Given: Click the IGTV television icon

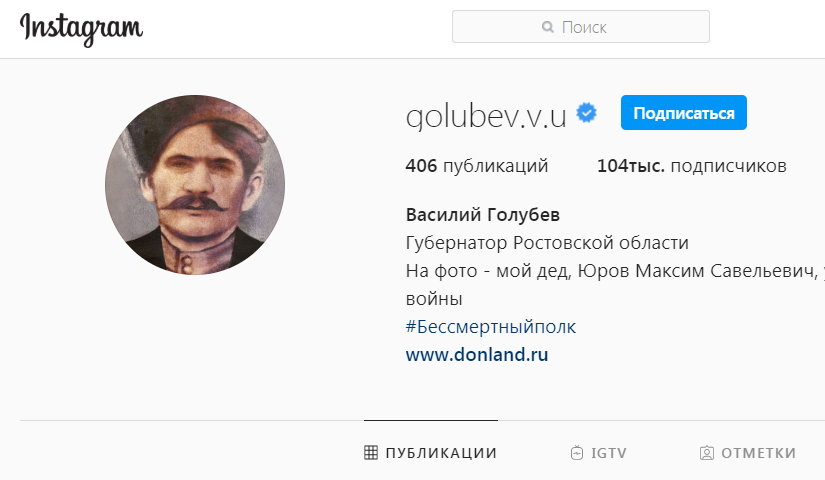Looking at the screenshot, I should (577, 453).
